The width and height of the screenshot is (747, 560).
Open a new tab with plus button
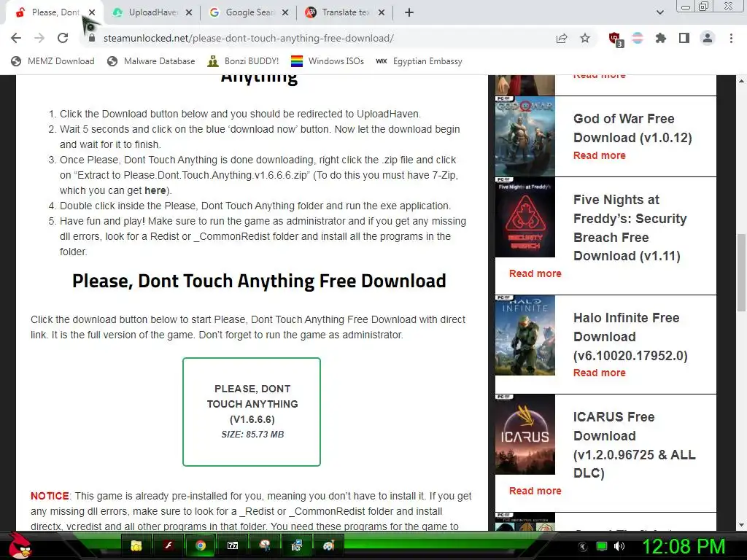pos(409,13)
